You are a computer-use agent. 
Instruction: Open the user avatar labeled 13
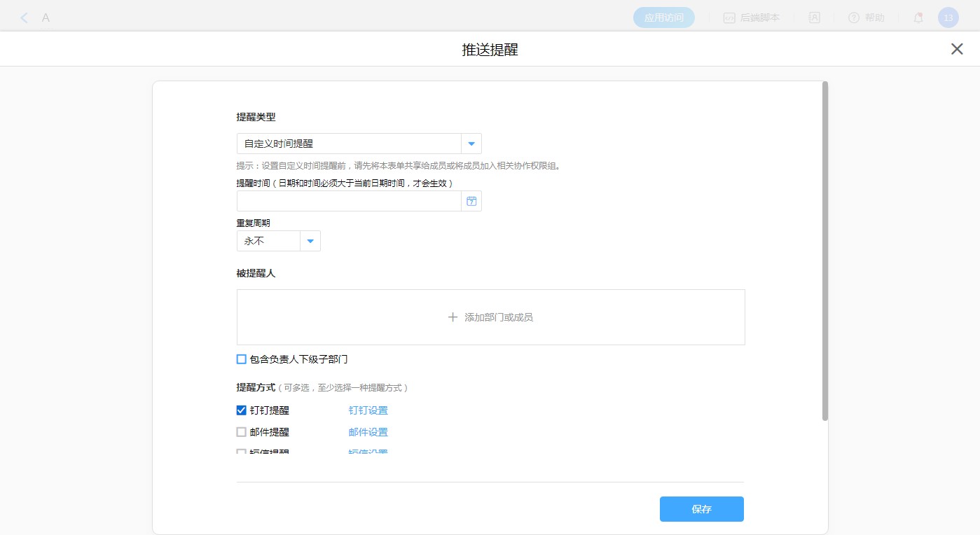point(948,18)
